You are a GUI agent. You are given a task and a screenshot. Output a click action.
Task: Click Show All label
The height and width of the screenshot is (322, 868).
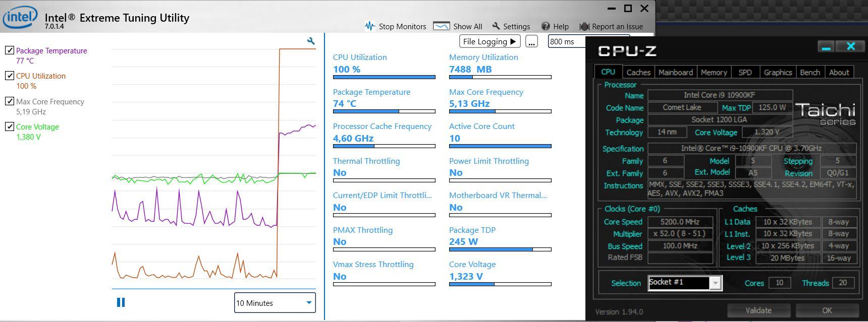[467, 26]
